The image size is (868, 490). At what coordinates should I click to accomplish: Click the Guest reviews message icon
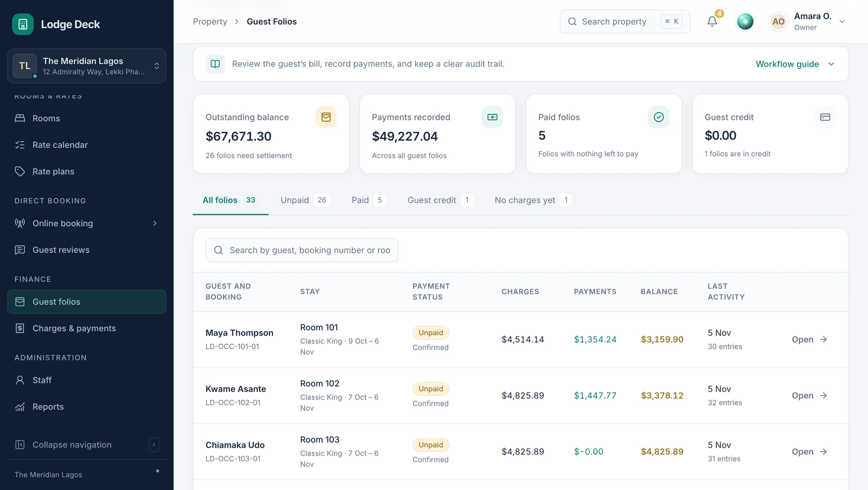20,250
